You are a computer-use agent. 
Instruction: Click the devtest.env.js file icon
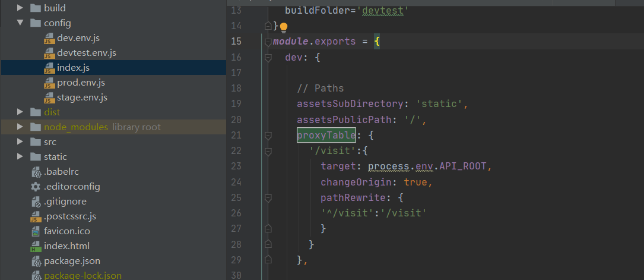[x=49, y=53]
